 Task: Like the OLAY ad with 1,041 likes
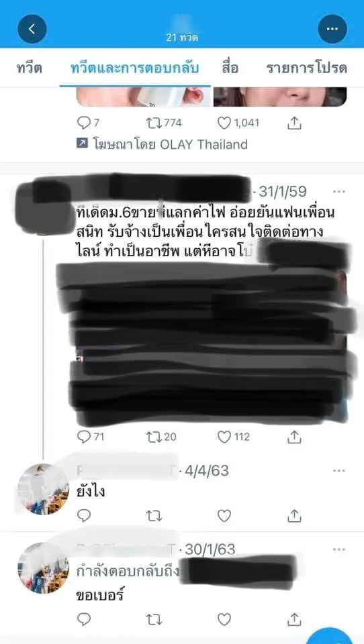tap(224, 123)
